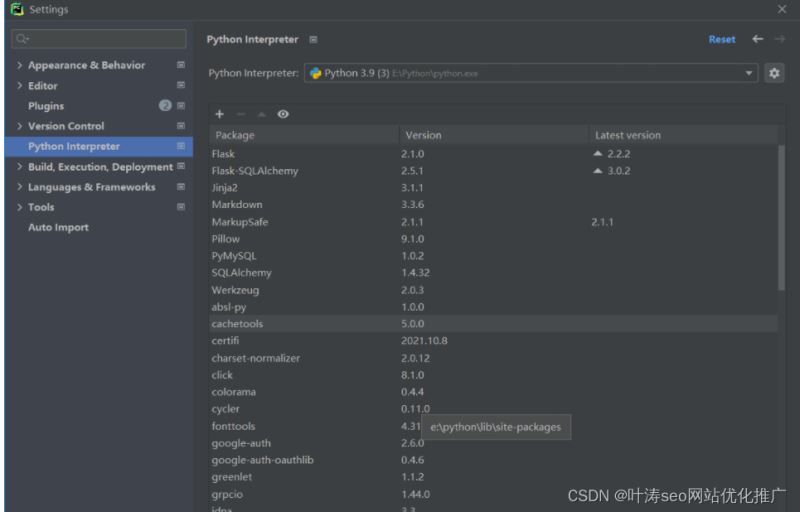Image resolution: width=800 pixels, height=512 pixels.
Task: Click the Reset link
Action: pyautogui.click(x=721, y=39)
